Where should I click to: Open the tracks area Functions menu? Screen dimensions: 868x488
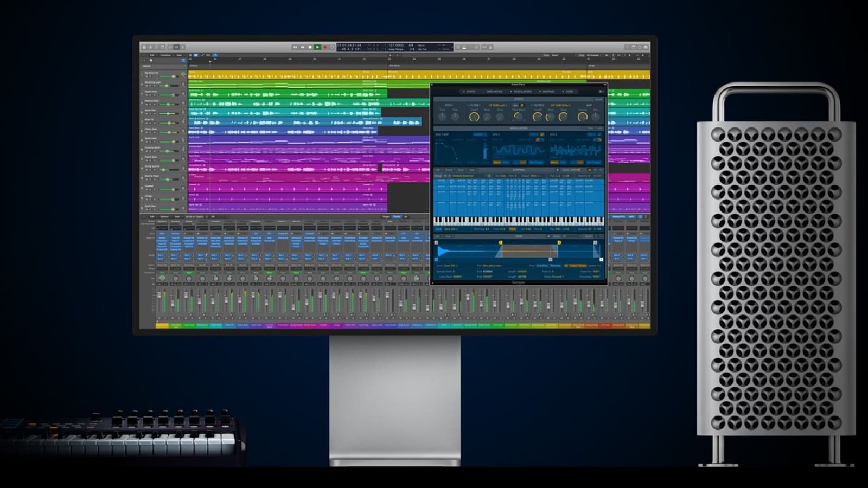click(165, 55)
